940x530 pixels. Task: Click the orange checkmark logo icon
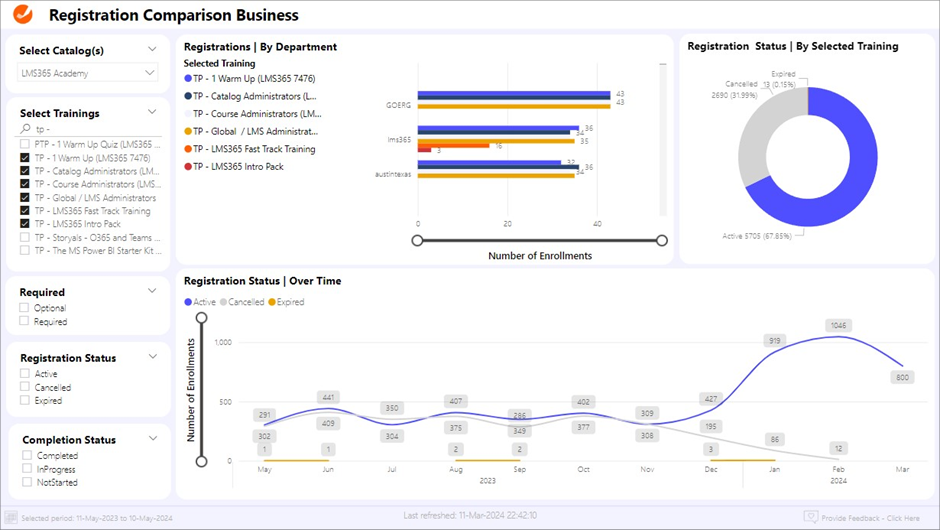[x=22, y=15]
